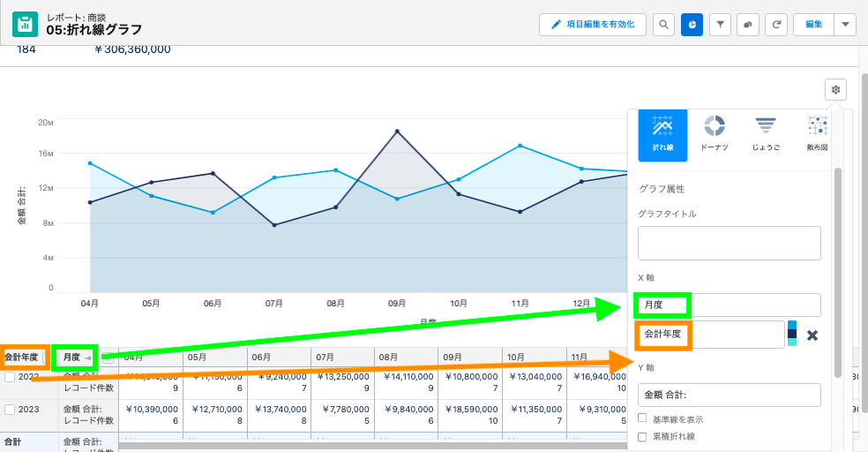
Task: Click the 07月 table column header
Action: click(342, 358)
